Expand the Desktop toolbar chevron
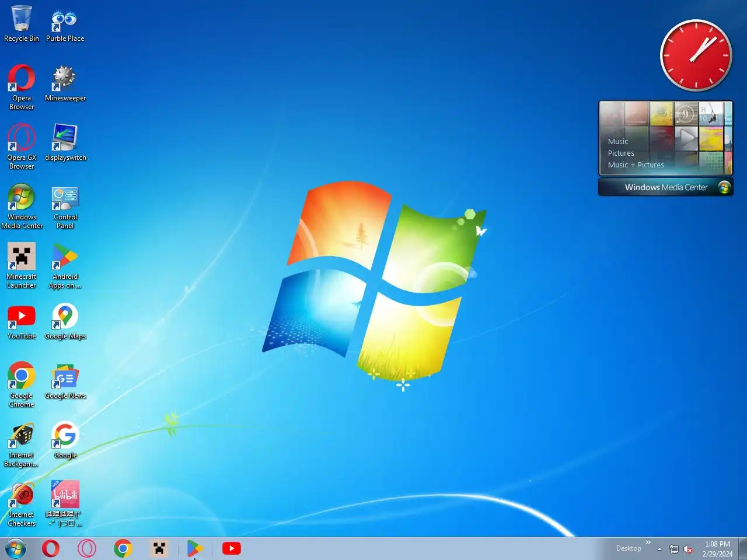The width and height of the screenshot is (747, 560). 648,542
